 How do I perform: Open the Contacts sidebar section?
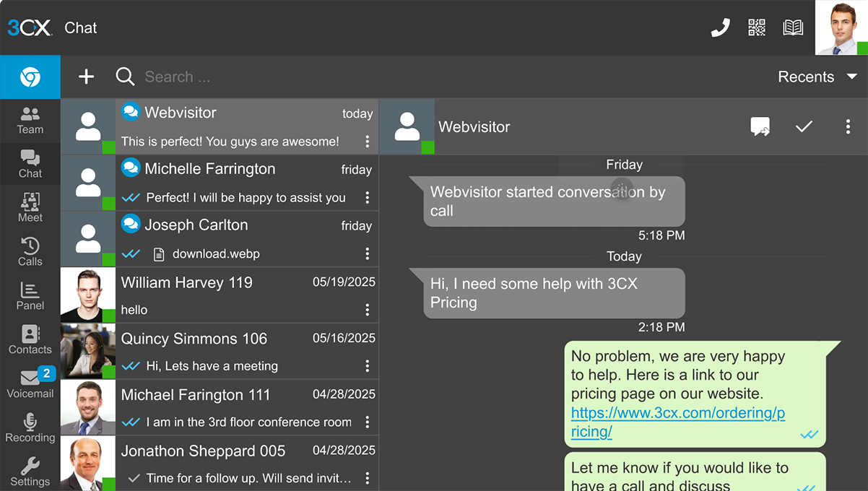click(30, 340)
